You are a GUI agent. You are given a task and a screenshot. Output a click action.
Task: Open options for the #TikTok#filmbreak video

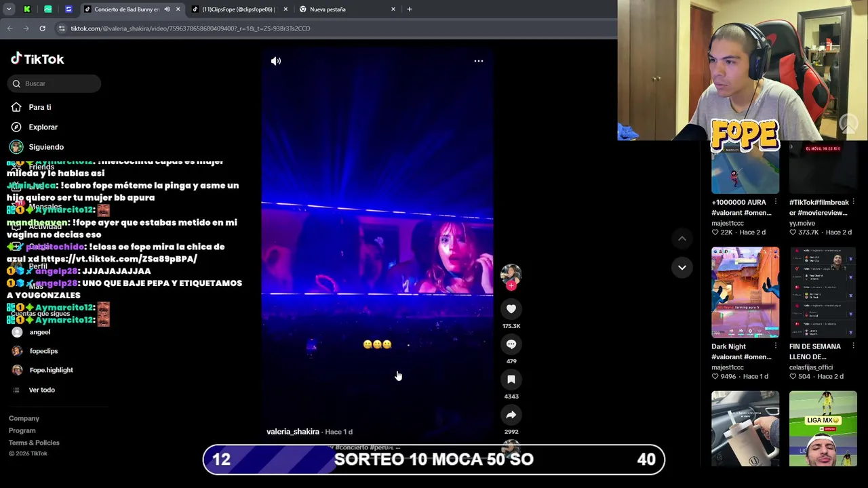853,202
